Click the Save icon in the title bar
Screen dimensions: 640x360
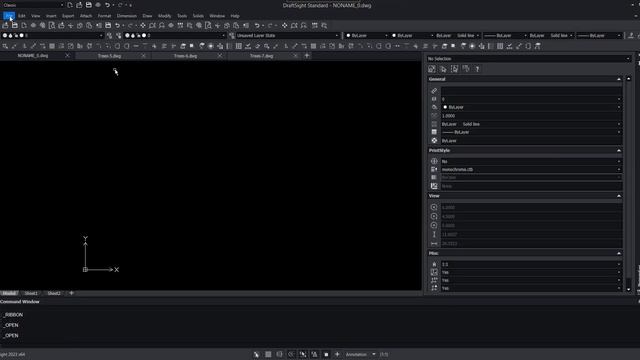coord(89,5)
